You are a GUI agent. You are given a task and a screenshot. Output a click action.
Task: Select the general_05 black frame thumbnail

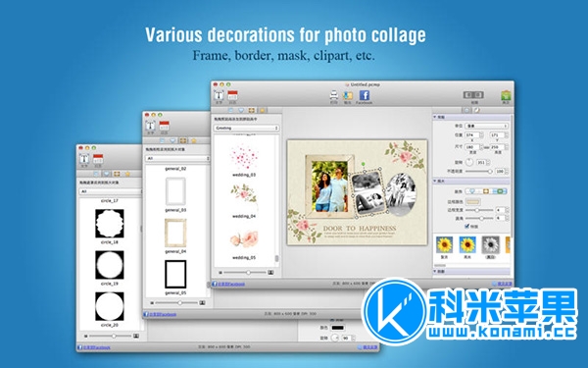[175, 275]
